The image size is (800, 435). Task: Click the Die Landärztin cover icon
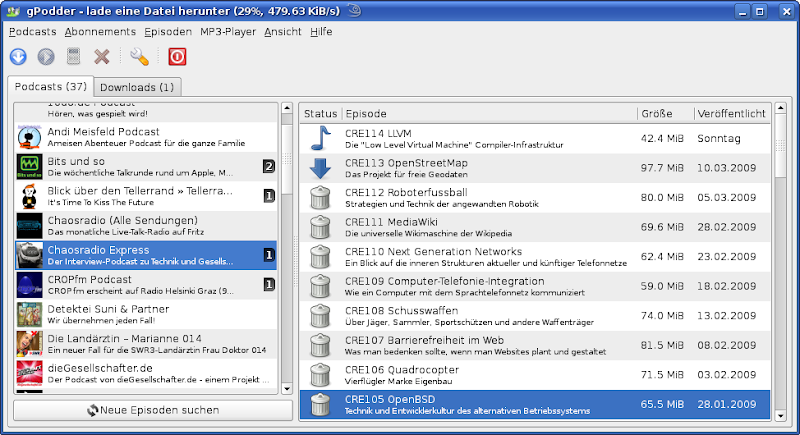pos(30,344)
